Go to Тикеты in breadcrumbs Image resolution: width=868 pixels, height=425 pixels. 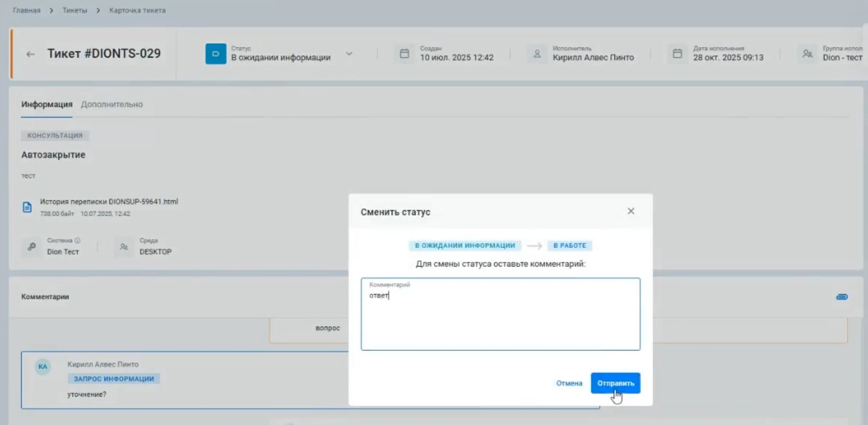tap(74, 11)
